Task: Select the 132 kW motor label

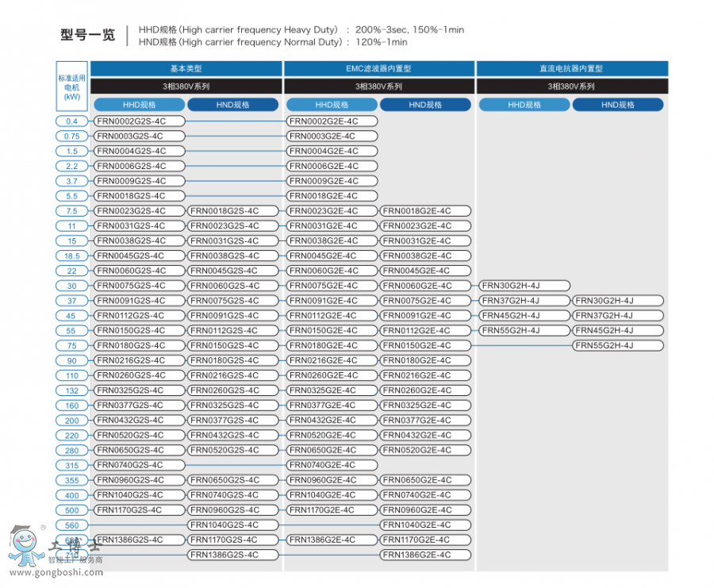Action: [x=72, y=390]
